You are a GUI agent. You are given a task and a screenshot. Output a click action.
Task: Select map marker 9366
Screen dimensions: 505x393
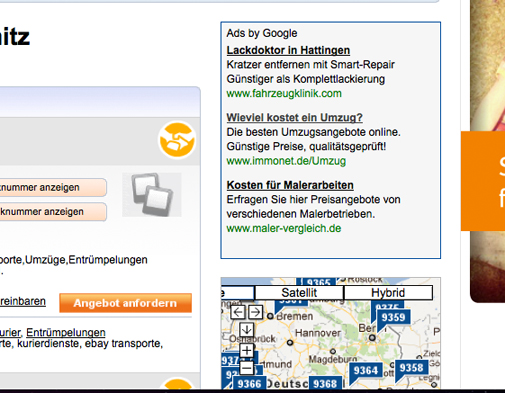(x=249, y=384)
